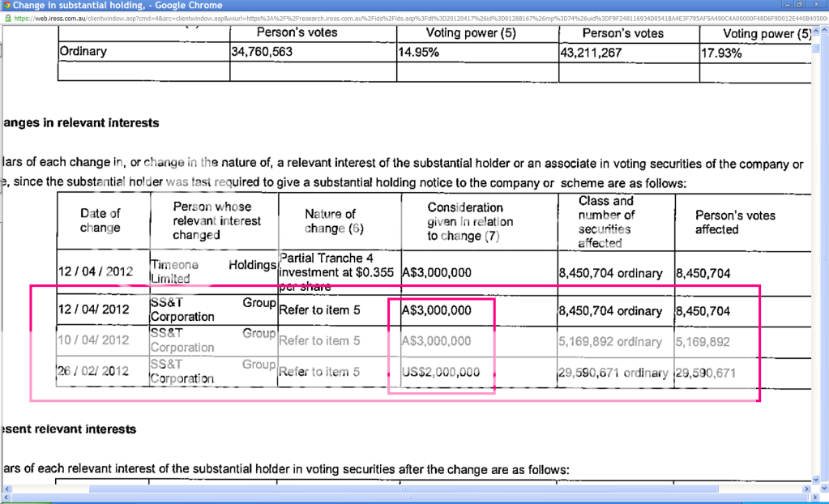Click the "Nature of change (6)" column header

pos(334,221)
